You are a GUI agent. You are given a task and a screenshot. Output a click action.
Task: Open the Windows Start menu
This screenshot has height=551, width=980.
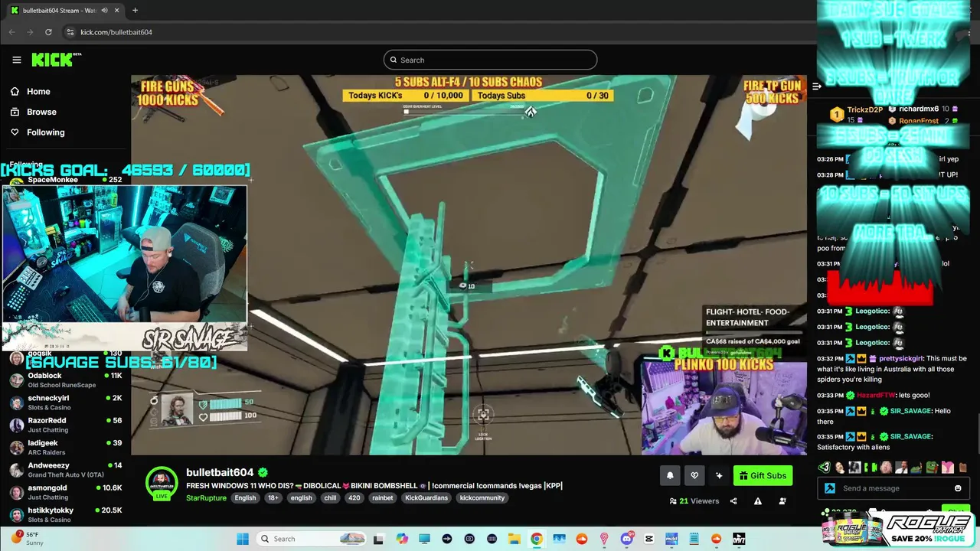(x=242, y=539)
